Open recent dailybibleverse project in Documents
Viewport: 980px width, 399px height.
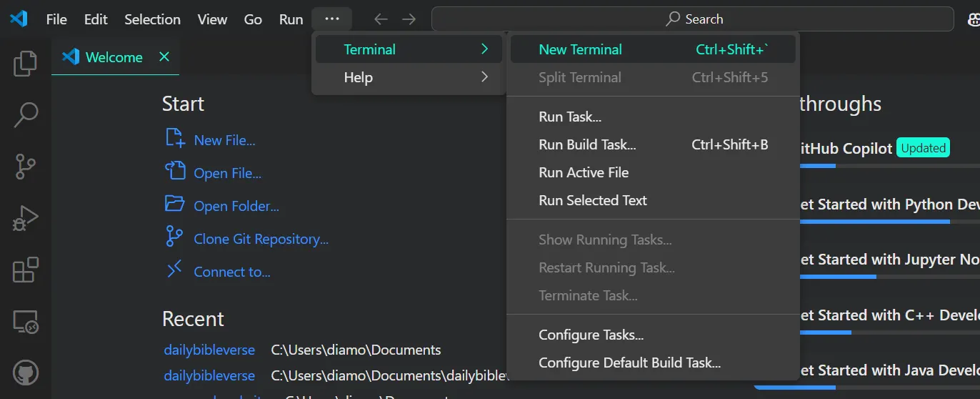coord(209,350)
